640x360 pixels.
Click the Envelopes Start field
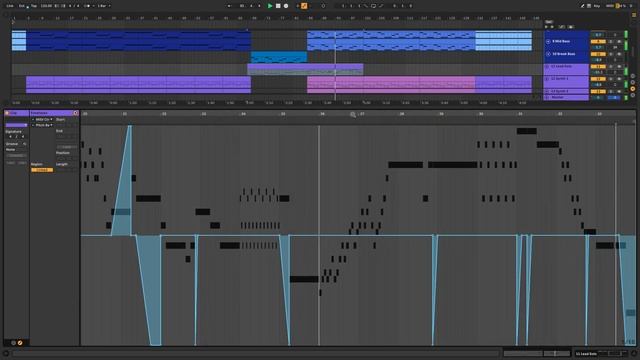point(67,125)
